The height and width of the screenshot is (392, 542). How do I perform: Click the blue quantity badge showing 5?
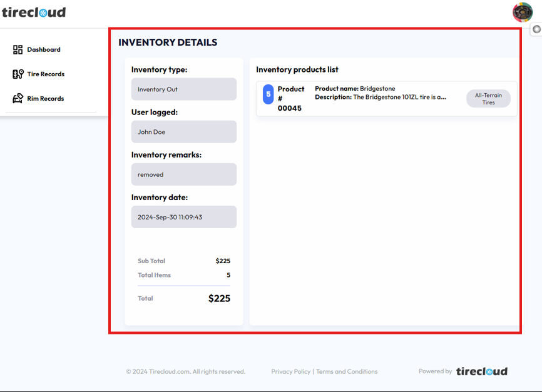click(268, 94)
